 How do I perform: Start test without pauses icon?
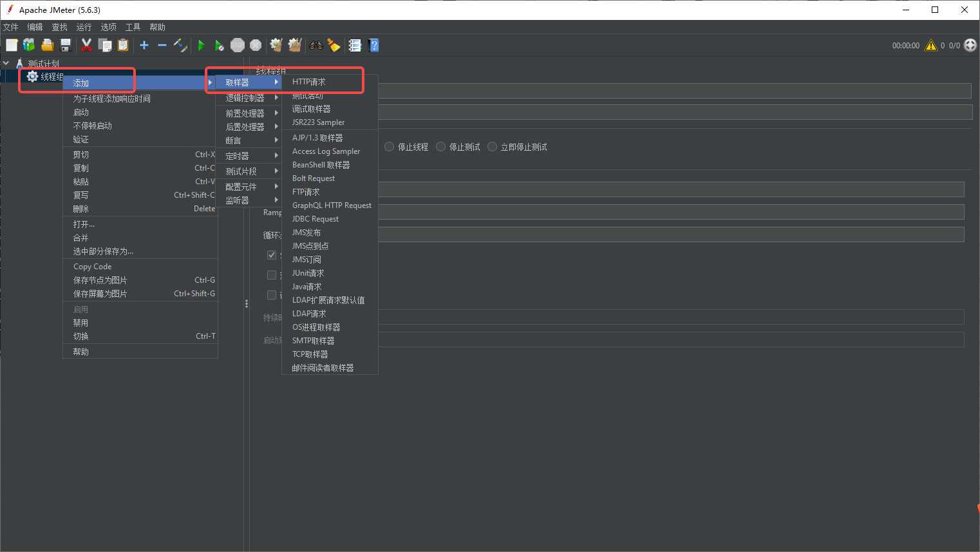(x=220, y=45)
